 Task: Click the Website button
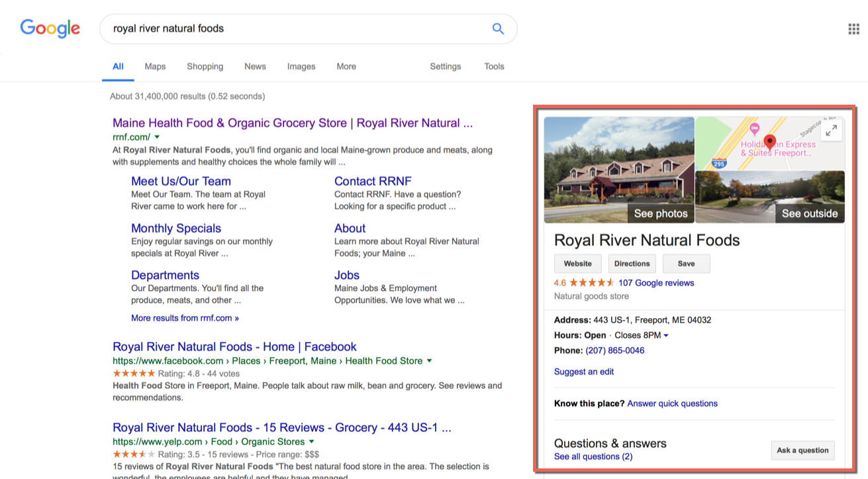pos(578,264)
